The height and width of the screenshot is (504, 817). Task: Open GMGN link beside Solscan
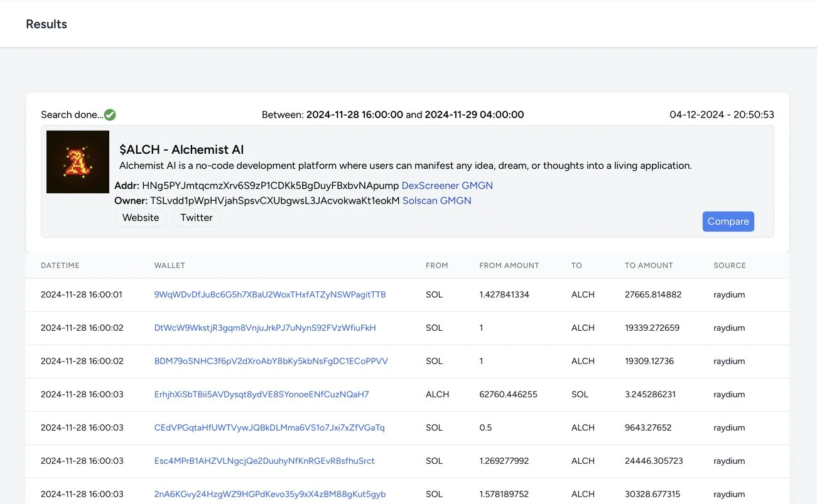pyautogui.click(x=456, y=201)
